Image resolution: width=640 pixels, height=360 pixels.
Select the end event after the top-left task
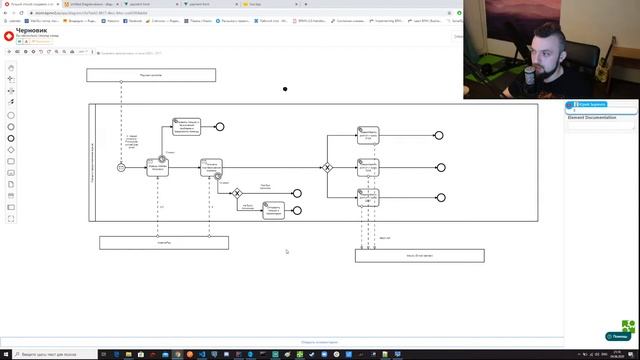click(220, 127)
